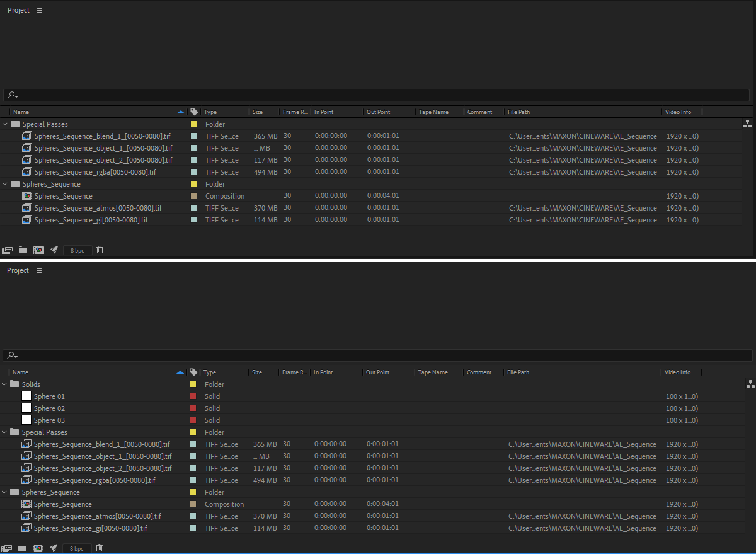The height and width of the screenshot is (554, 756).
Task: Select Spheres_Sequence_atmos[0050-0080].tif in upper panel
Action: (98, 208)
